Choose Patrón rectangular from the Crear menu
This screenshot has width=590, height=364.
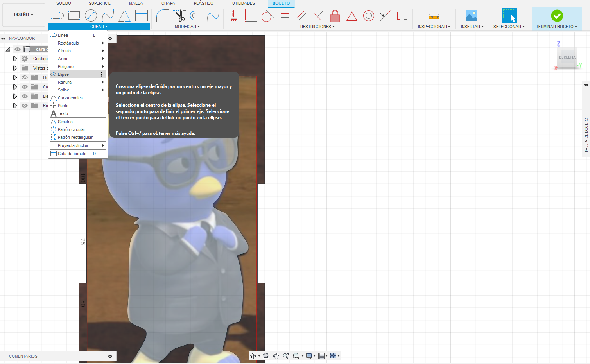[78, 137]
